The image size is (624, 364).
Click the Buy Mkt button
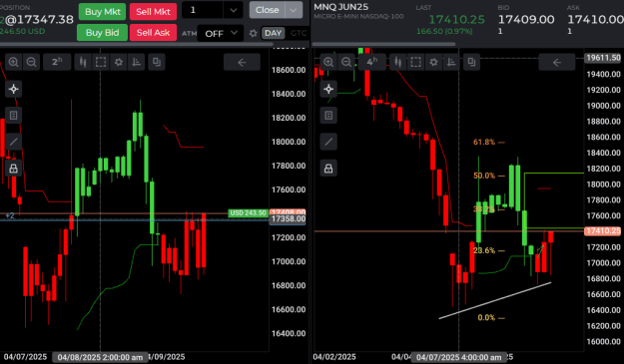(102, 12)
